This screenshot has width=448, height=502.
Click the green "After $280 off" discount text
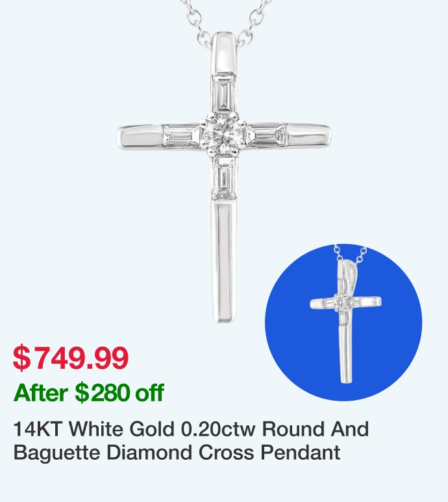(89, 392)
